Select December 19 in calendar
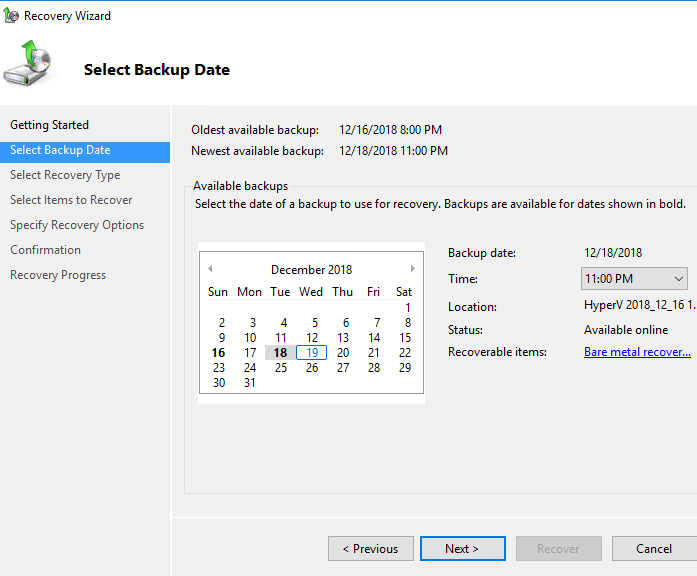The width and height of the screenshot is (697, 576). (x=312, y=353)
